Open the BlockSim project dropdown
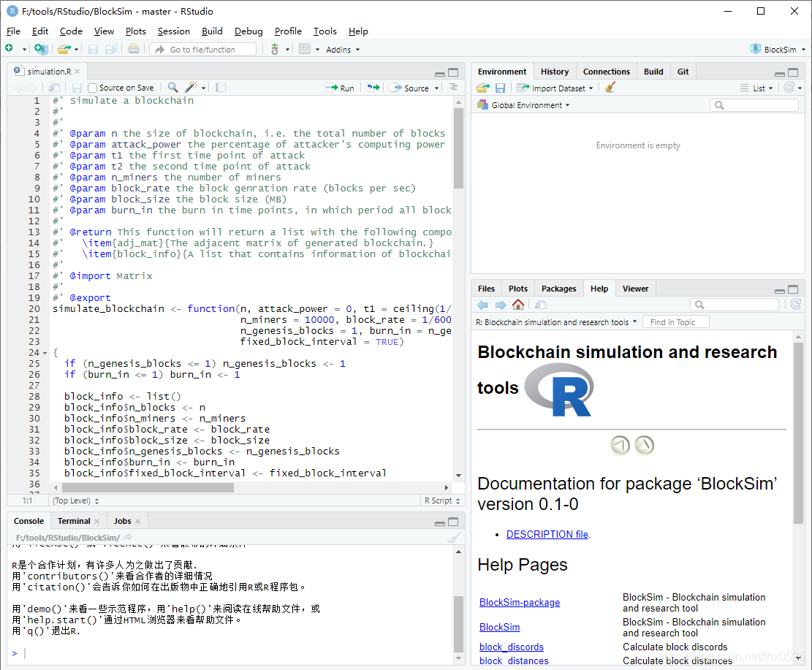 (x=778, y=49)
